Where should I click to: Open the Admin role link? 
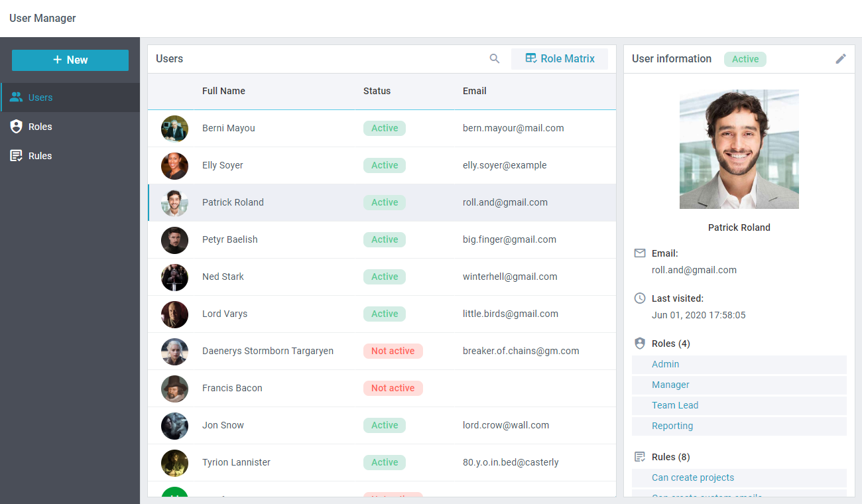(x=666, y=364)
